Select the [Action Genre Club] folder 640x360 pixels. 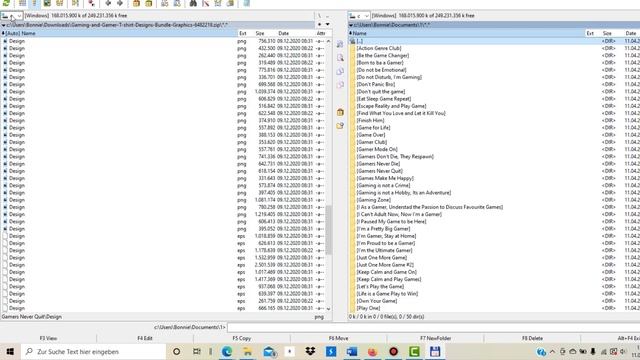(379, 48)
